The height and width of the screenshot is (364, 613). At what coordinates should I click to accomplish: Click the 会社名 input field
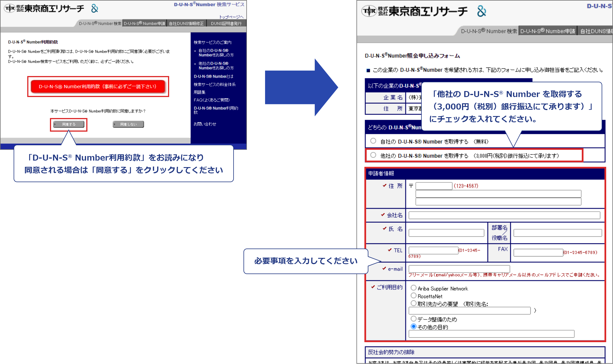click(504, 215)
